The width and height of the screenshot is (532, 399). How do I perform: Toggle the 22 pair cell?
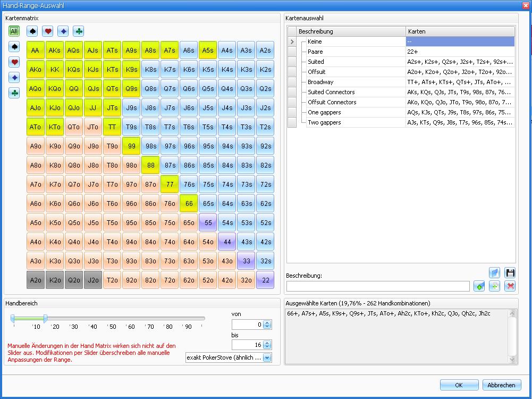tap(265, 280)
